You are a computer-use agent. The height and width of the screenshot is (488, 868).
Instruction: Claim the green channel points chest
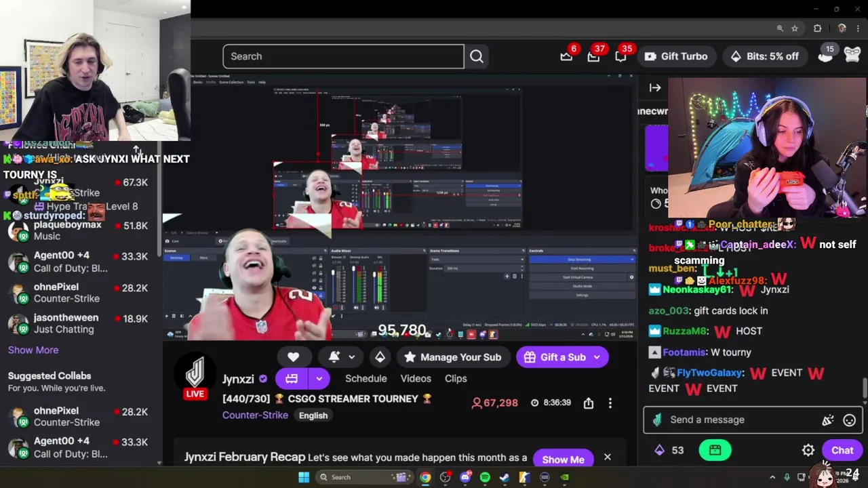point(715,450)
